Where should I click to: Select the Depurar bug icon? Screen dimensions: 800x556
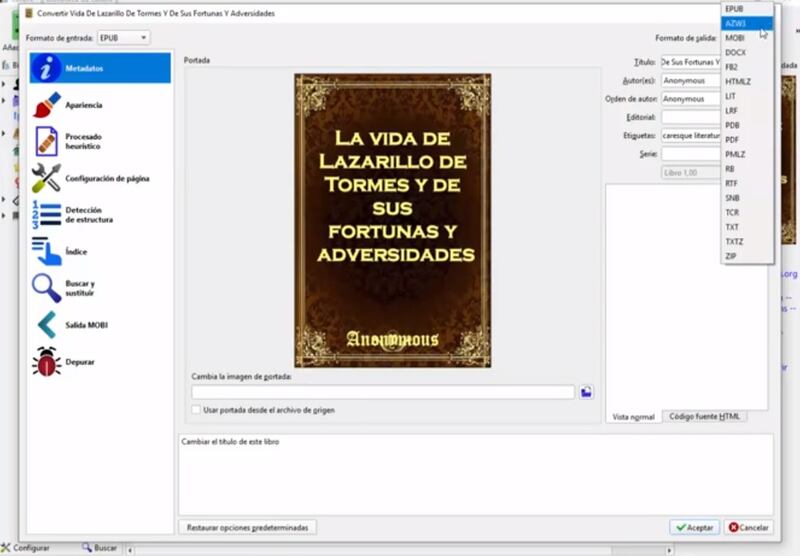47,361
